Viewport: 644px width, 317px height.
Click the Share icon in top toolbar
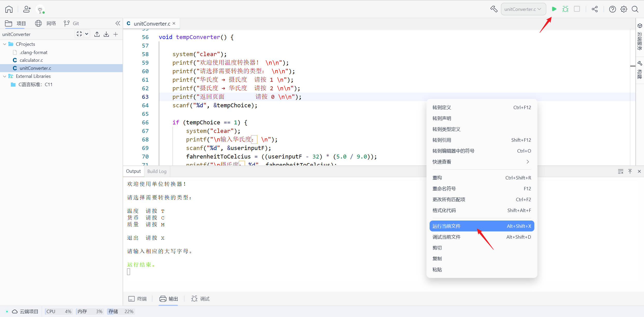tap(595, 9)
